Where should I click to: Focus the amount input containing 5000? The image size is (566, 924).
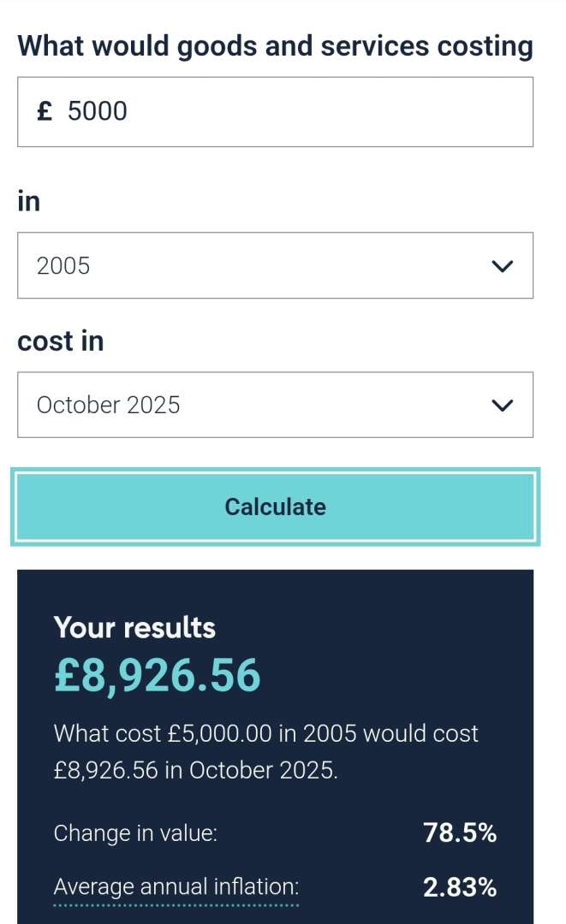[291, 111]
